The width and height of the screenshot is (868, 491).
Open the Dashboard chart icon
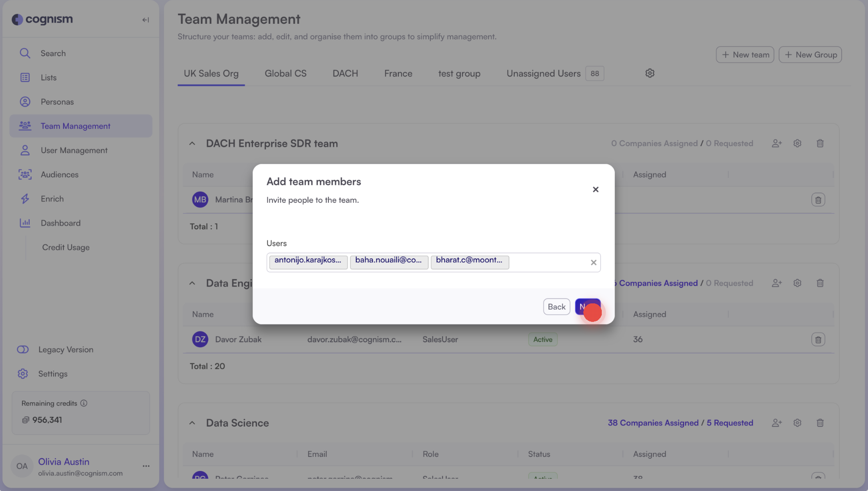pyautogui.click(x=25, y=223)
